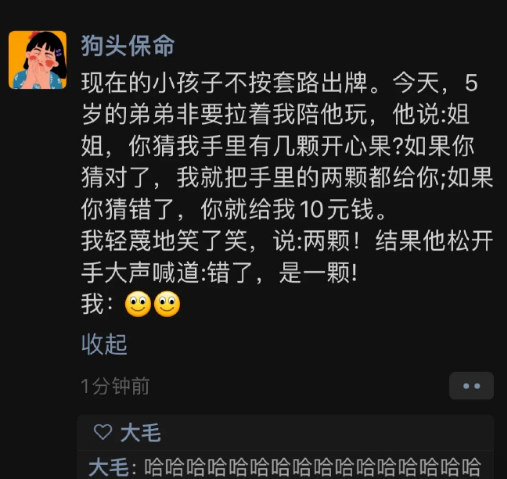The height and width of the screenshot is (479, 507).
Task: Click the heart icon in likes row
Action: click(x=103, y=432)
